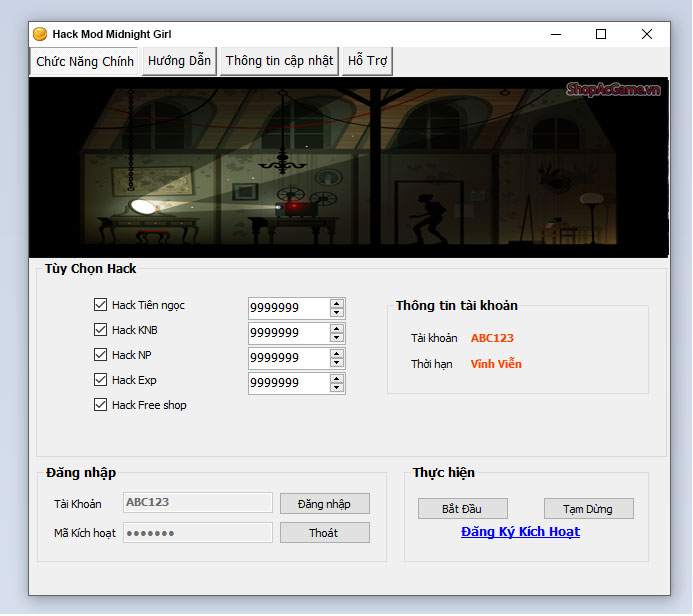Click the Vĩnh Viễn expiry text

pos(496,364)
